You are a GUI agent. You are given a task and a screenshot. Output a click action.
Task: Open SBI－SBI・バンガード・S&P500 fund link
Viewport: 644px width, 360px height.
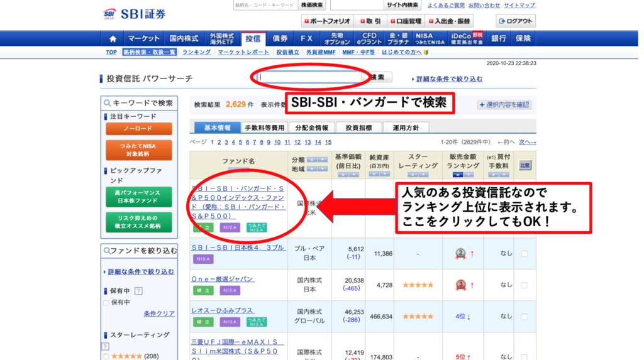[x=238, y=202]
